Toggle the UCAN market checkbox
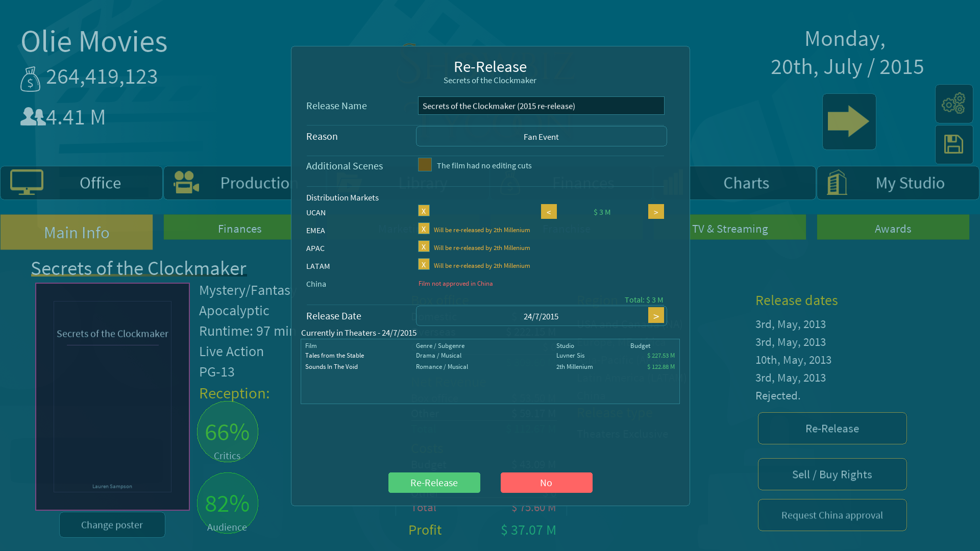The width and height of the screenshot is (980, 551). (424, 211)
